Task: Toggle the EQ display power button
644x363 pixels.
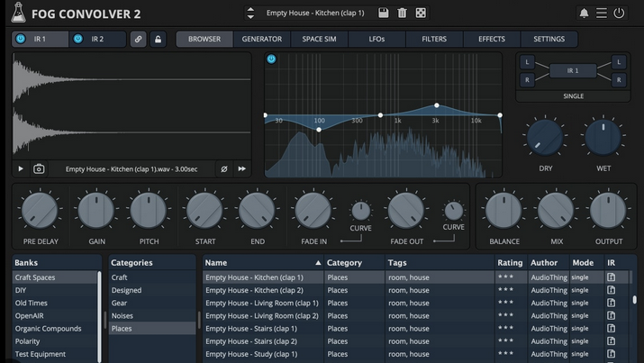Action: click(271, 59)
